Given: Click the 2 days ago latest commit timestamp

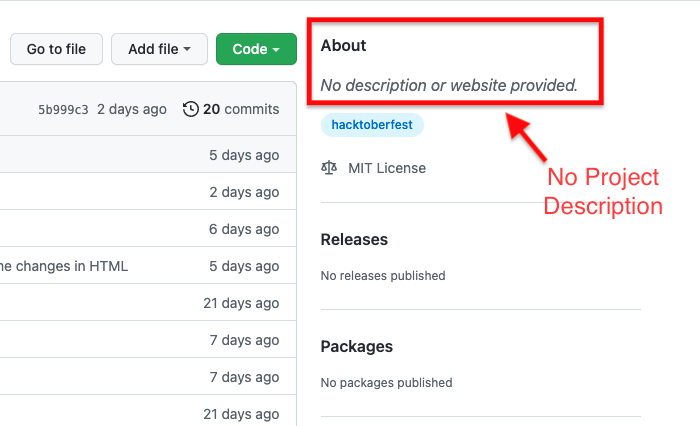Looking at the screenshot, I should tap(132, 109).
